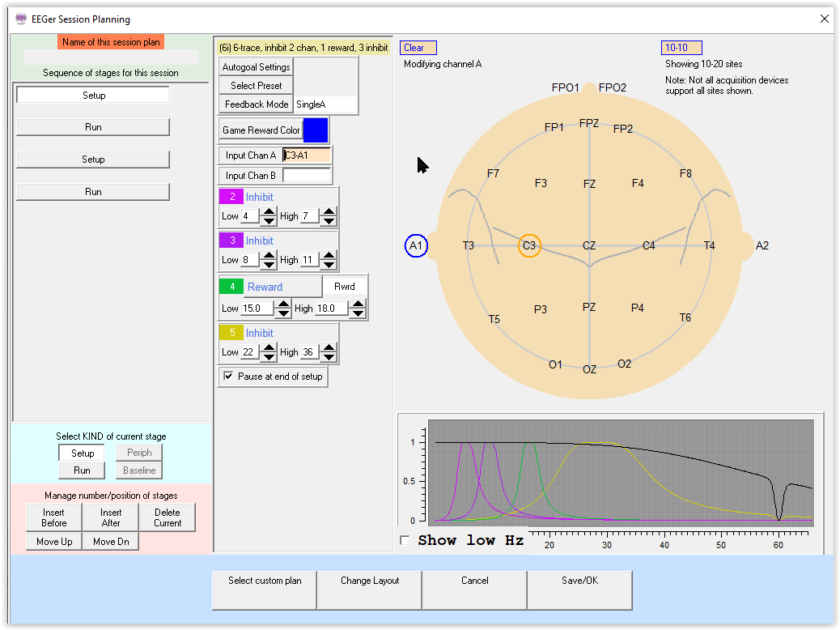This screenshot has height=630, width=840.
Task: Select first Setup stage in sequence
Action: pos(93,96)
